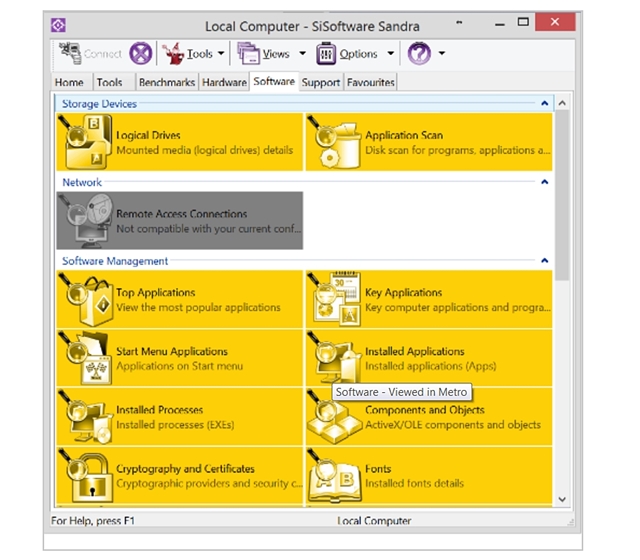
Task: Click 'Installed fonts details' text
Action: pyautogui.click(x=414, y=484)
